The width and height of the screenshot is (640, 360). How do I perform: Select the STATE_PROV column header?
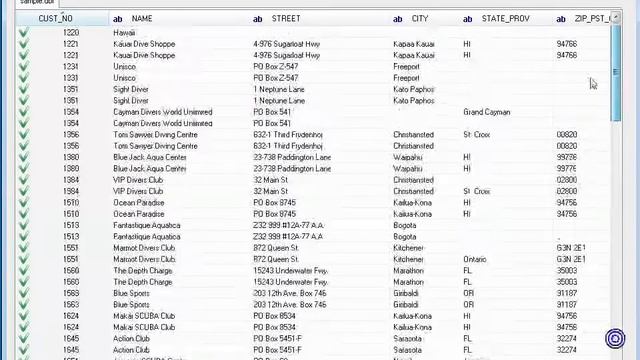click(x=506, y=19)
